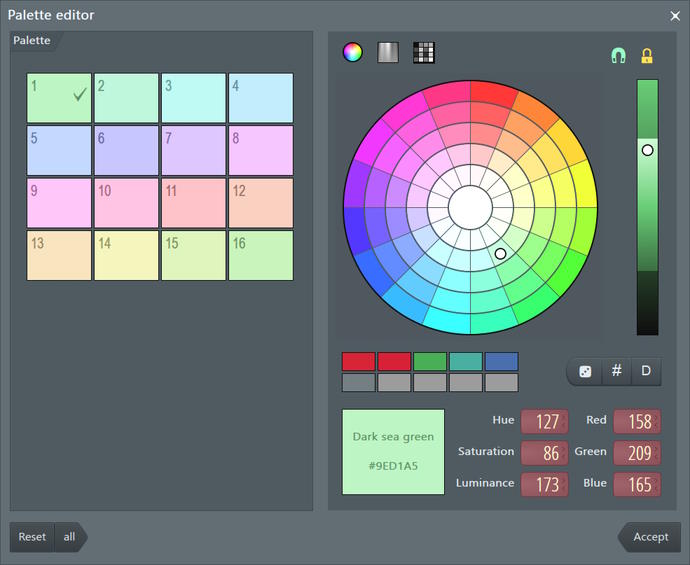The image size is (690, 565).
Task: Select palette color slot 1
Action: click(59, 98)
